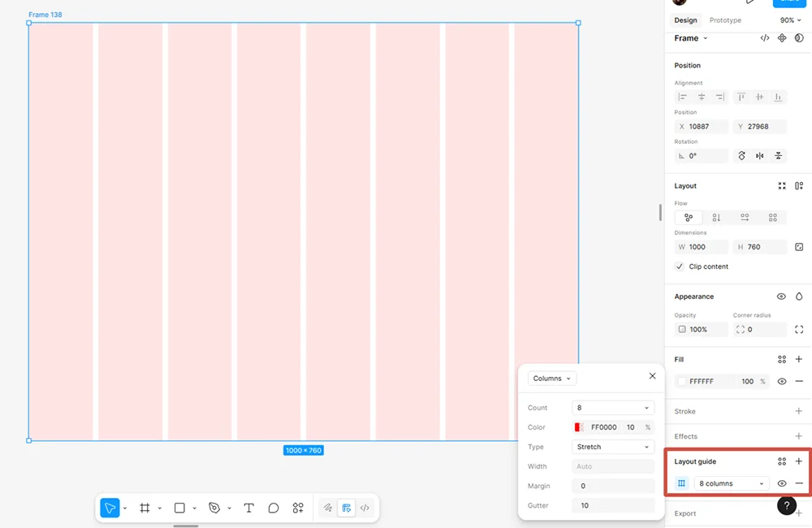Image resolution: width=812 pixels, height=528 pixels.
Task: Select freeform flow option
Action: coord(689,218)
